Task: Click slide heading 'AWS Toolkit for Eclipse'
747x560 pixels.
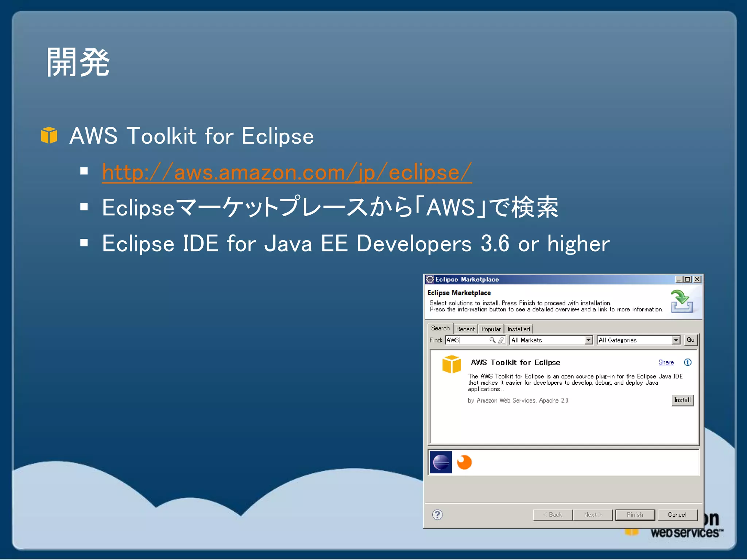Action: (191, 136)
